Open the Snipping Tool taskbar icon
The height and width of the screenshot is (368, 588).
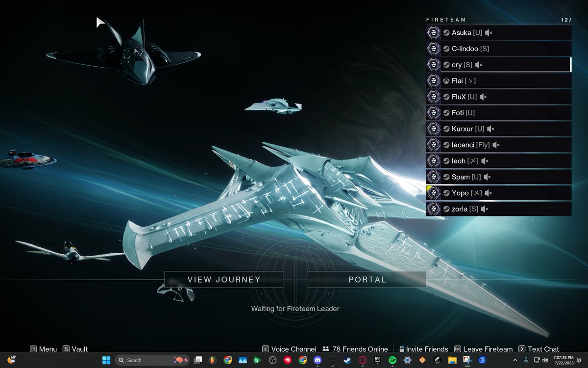[467, 360]
